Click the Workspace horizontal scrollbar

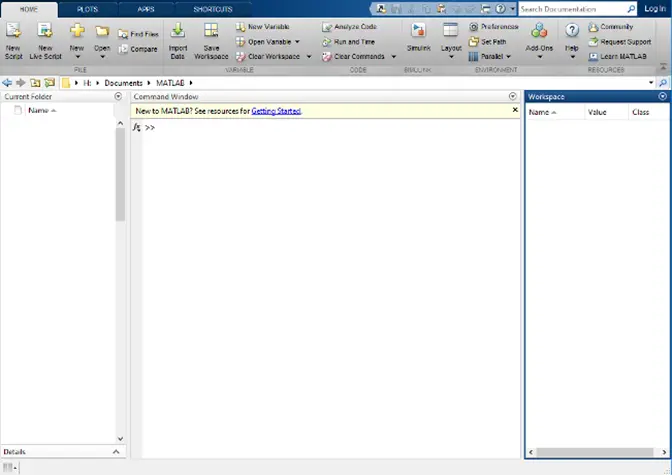click(595, 452)
